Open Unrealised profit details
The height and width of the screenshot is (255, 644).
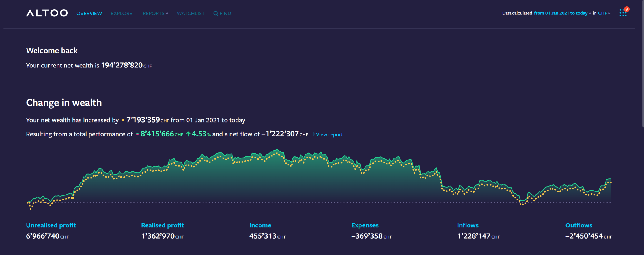(51, 225)
